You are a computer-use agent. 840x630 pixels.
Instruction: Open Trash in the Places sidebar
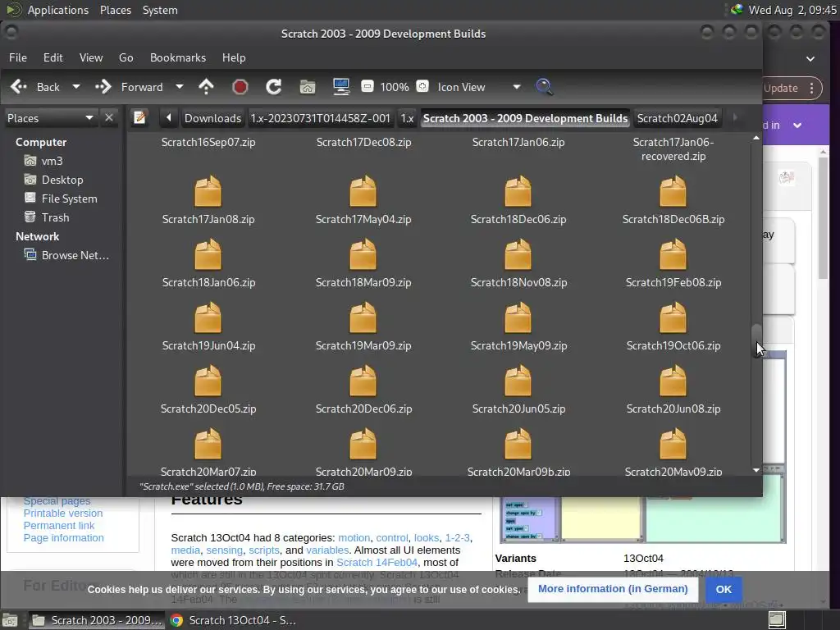(55, 217)
